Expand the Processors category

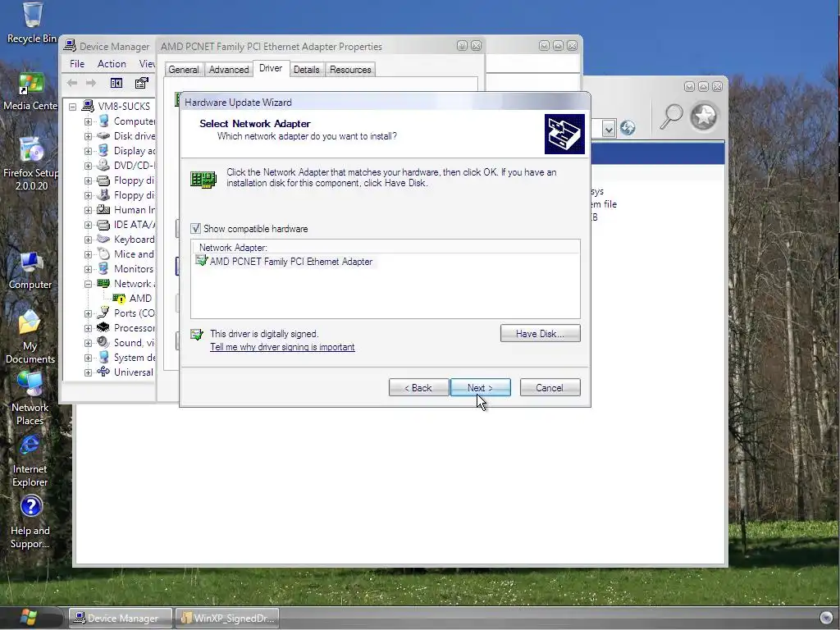point(88,328)
